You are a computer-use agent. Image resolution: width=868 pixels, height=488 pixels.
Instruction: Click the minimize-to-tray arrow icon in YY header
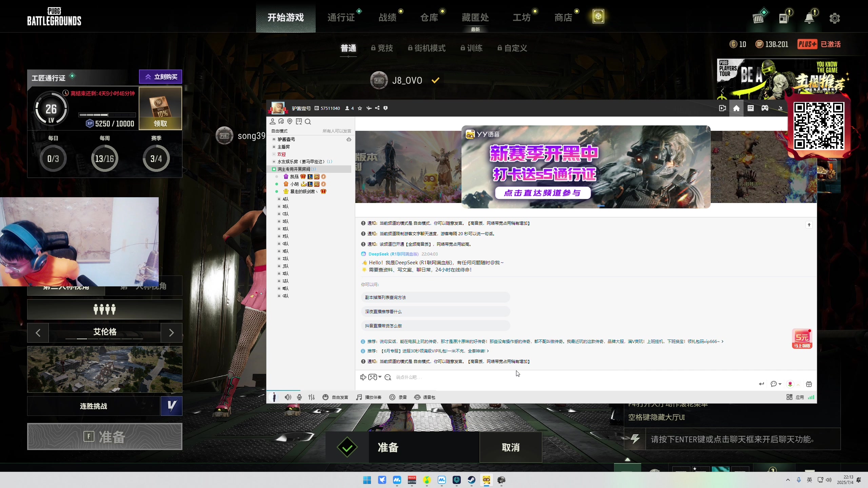pyautogui.click(x=780, y=108)
